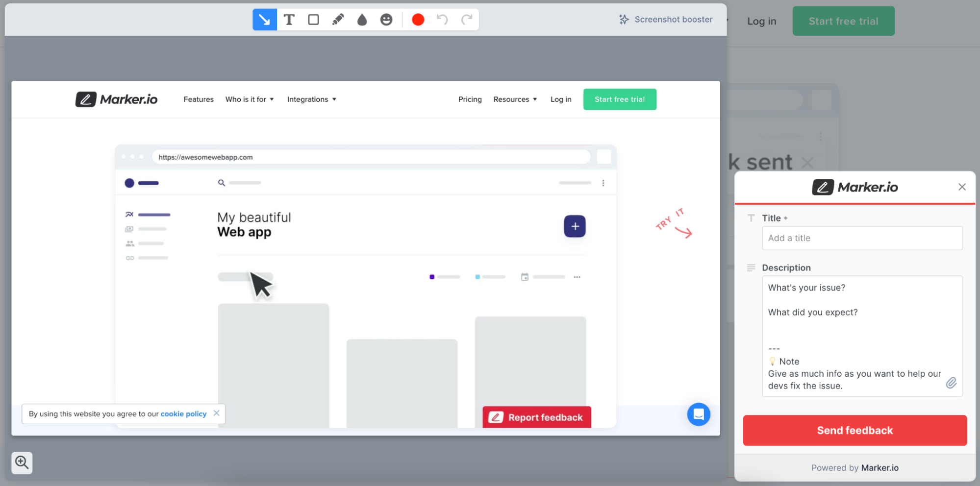Open the chat bubble widget

click(699, 414)
